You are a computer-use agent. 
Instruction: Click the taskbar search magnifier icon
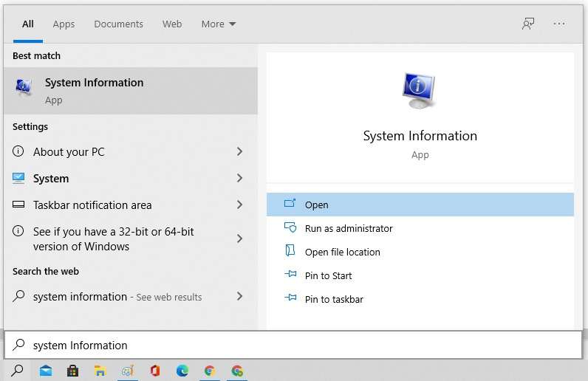point(17,371)
